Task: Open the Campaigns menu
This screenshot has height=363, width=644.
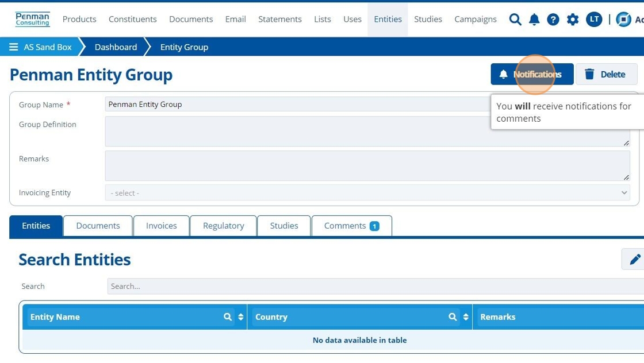Action: point(475,20)
